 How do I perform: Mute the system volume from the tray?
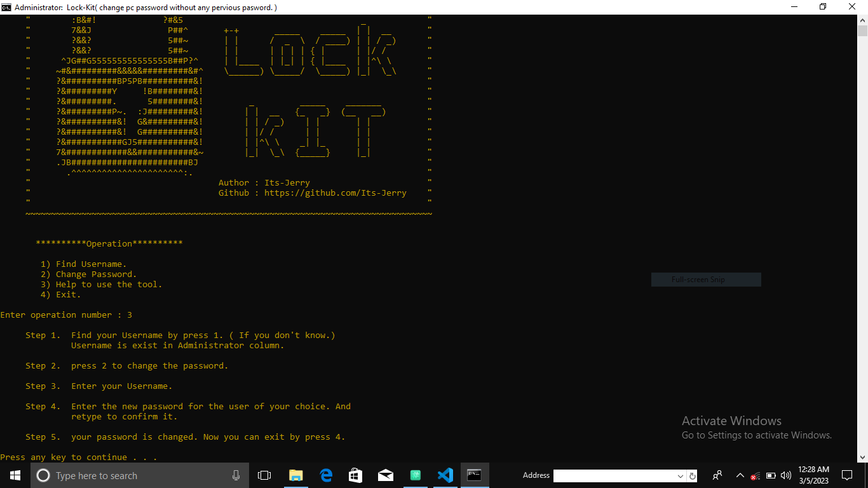coord(785,475)
